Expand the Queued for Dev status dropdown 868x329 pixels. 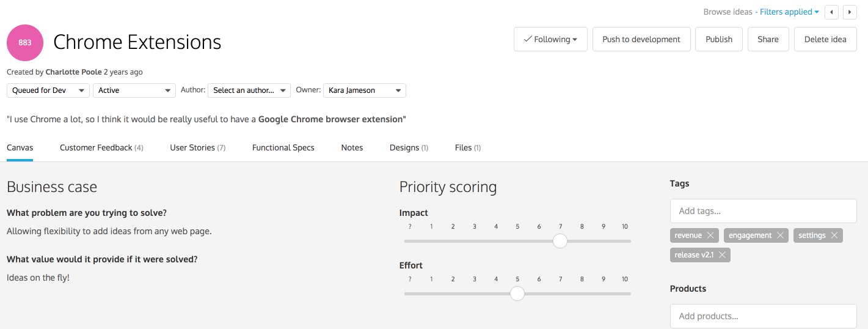click(x=48, y=91)
